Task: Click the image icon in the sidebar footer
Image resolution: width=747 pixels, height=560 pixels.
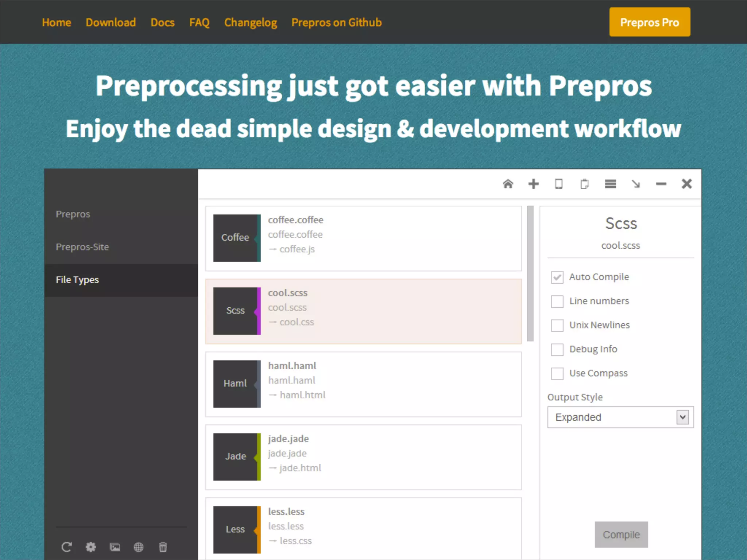Action: (x=115, y=547)
